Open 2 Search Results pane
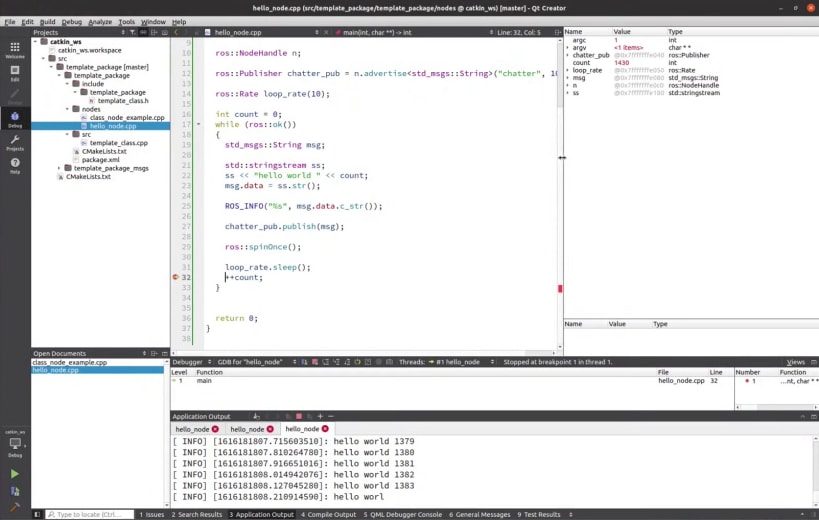The width and height of the screenshot is (819, 520). (x=197, y=515)
